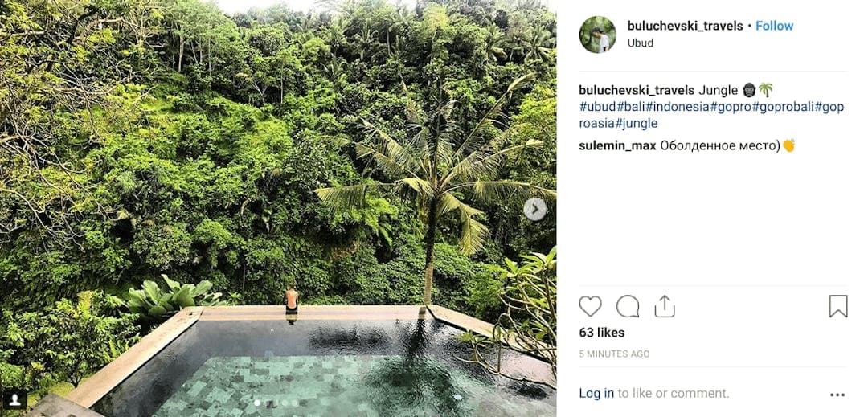View who liked via 63 likes

pos(602,333)
